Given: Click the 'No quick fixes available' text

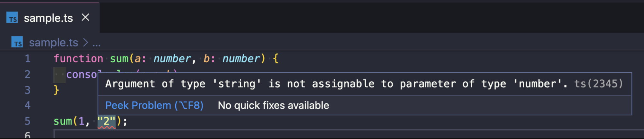Looking at the screenshot, I should 273,105.
